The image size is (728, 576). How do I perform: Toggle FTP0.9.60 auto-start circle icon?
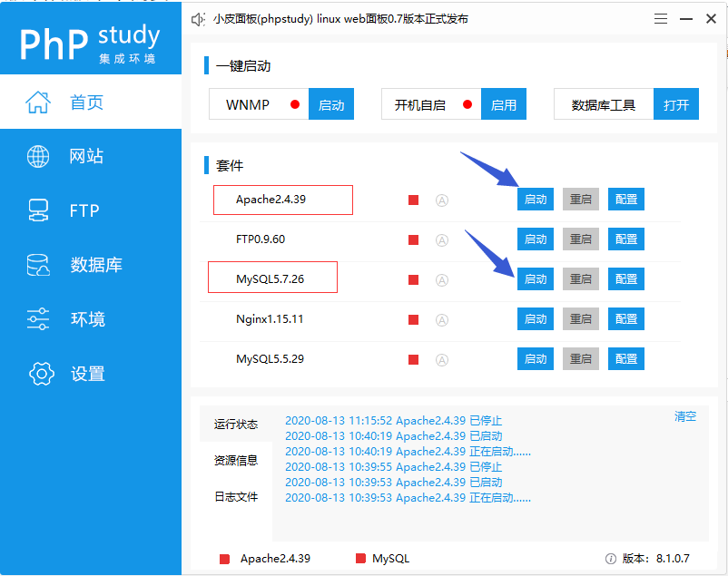tap(442, 240)
